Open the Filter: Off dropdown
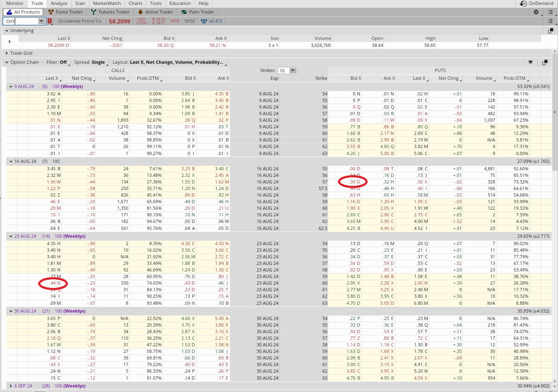Image resolution: width=558 pixels, height=392 pixels. pos(57,62)
